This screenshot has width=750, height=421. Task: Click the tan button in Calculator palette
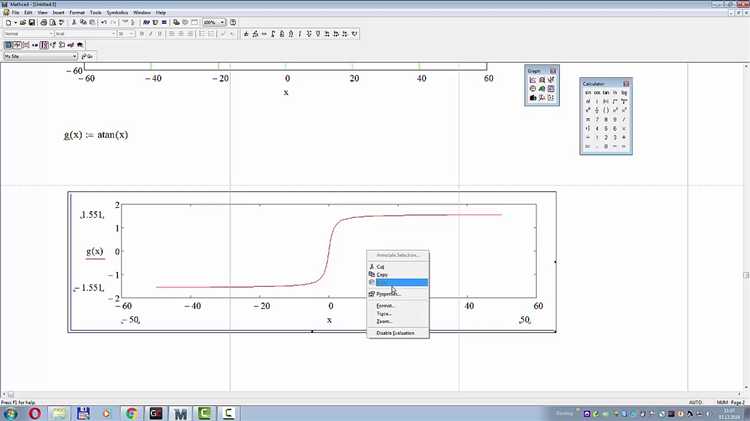coord(606,92)
